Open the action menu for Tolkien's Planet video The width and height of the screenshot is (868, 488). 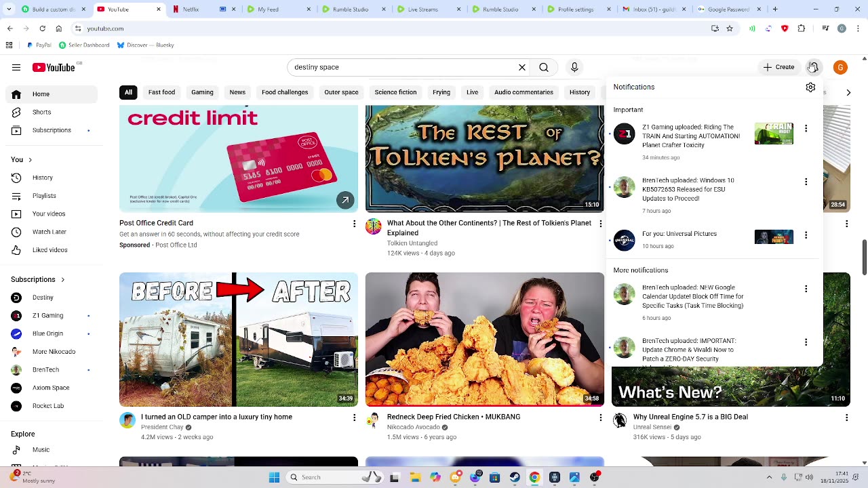pyautogui.click(x=600, y=224)
